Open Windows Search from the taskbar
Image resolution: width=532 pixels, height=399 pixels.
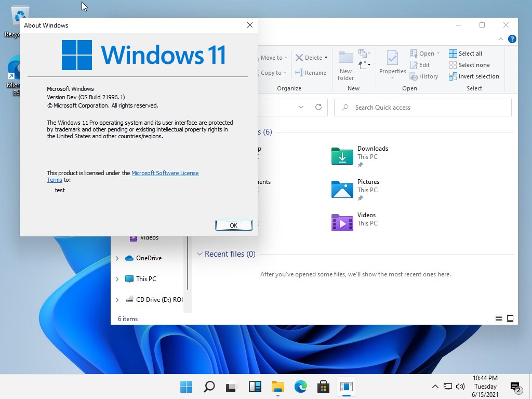pyautogui.click(x=209, y=387)
